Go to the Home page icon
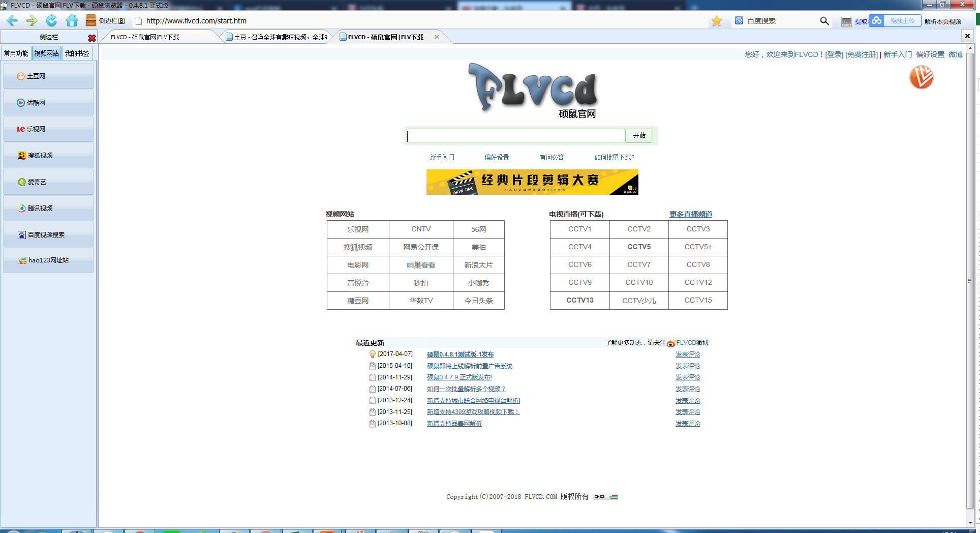 coord(72,21)
